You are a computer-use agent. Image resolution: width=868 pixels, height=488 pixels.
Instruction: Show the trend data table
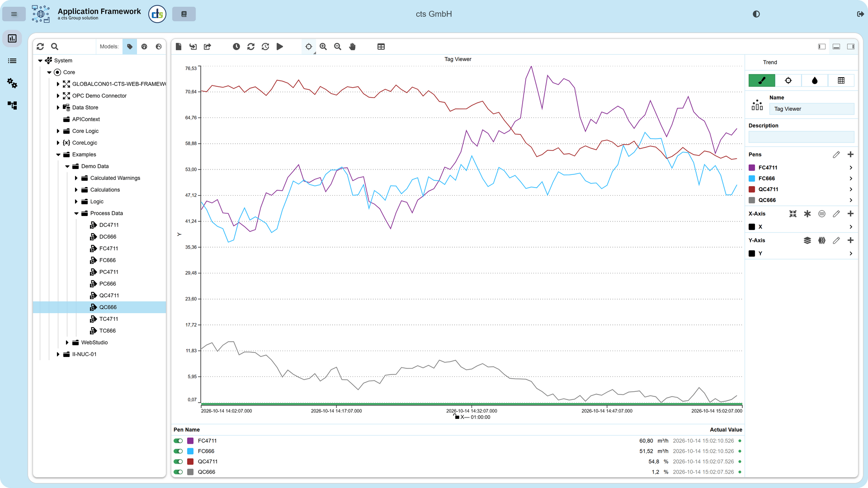(x=381, y=47)
